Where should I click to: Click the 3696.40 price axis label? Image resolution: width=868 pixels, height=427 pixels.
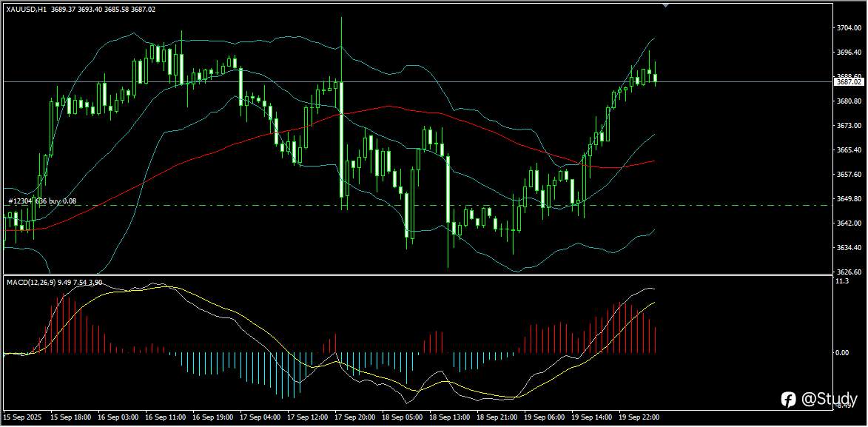pyautogui.click(x=849, y=52)
